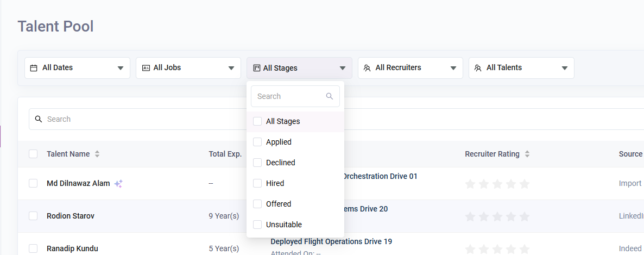Click the calendar icon in All Dates filter
This screenshot has height=255, width=644.
point(34,68)
